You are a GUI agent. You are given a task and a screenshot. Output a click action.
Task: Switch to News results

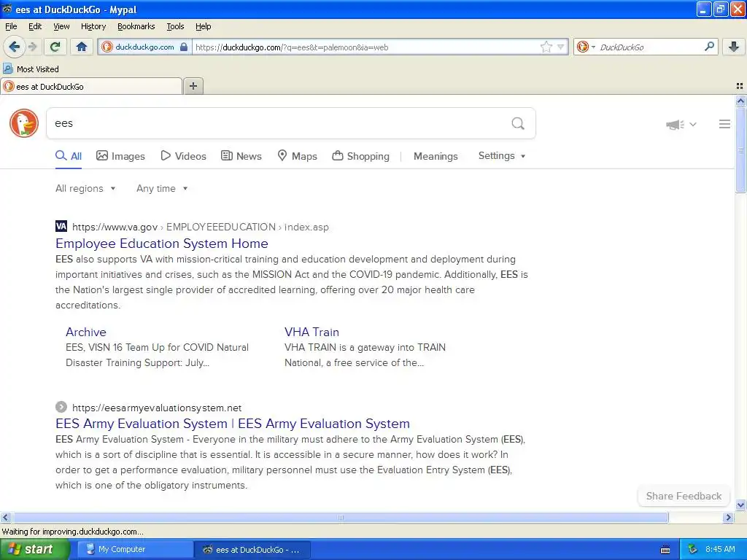click(x=241, y=156)
